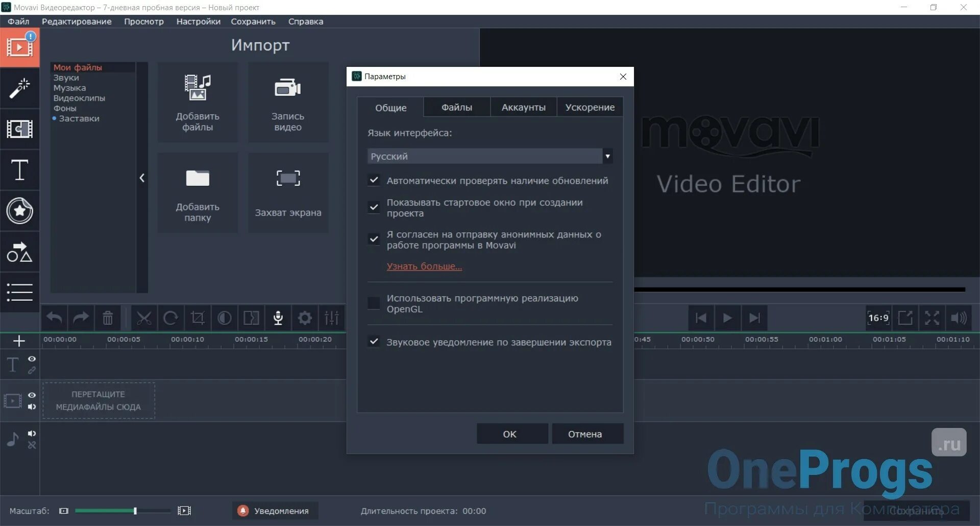Click the zoom-in timeline scale icon
Screen dimensions: 980x526
coord(184,511)
